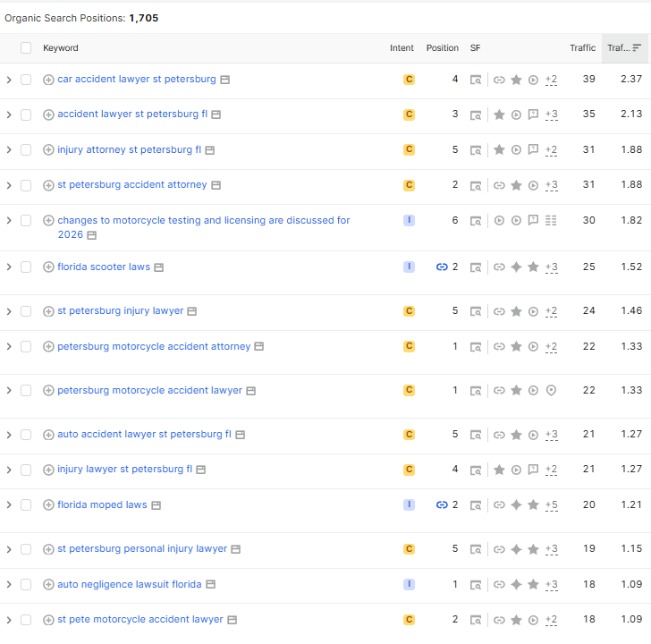Check the box for 'florida moped laws'
651x644 pixels.
point(26,504)
